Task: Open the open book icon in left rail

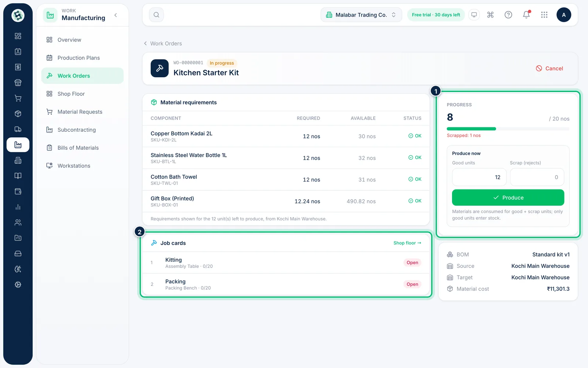Action: click(x=18, y=176)
